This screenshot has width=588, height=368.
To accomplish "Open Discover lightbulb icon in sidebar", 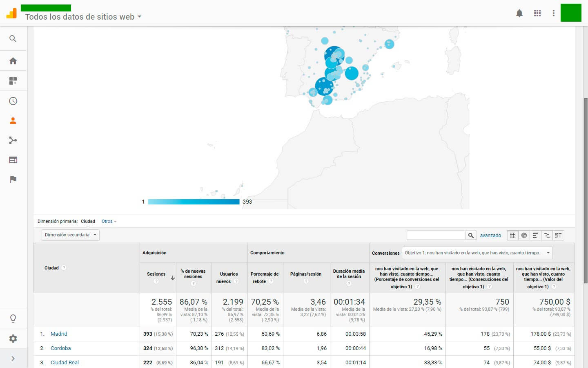I will coord(13,319).
